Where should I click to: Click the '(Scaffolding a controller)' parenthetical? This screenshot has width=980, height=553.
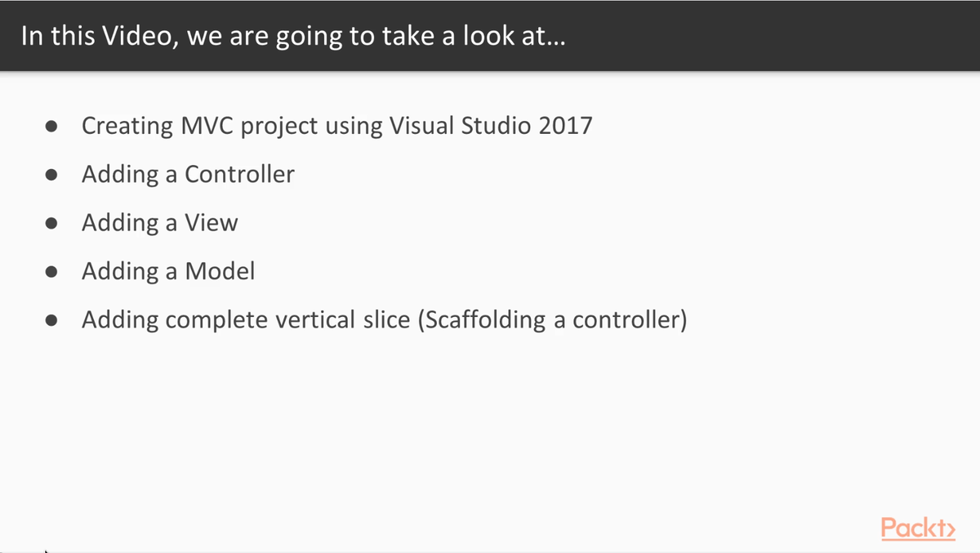552,319
